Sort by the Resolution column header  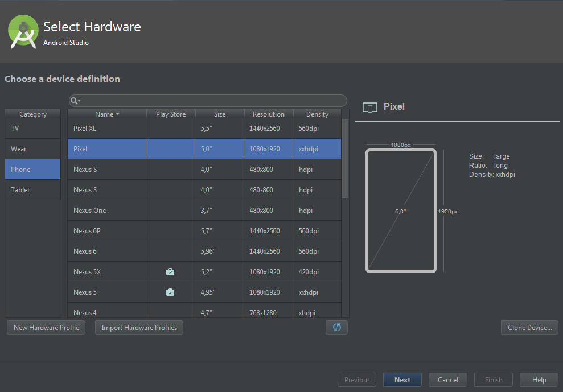click(268, 114)
